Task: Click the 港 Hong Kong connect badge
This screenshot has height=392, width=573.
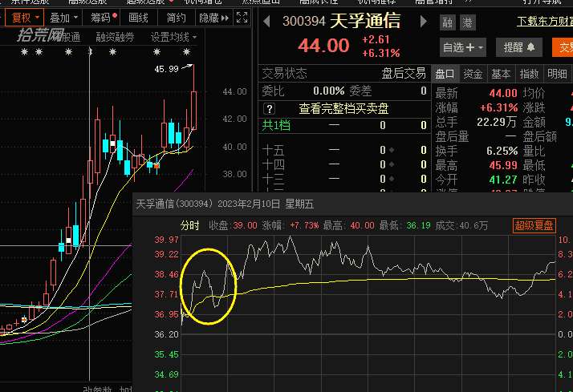Action: 467,22
